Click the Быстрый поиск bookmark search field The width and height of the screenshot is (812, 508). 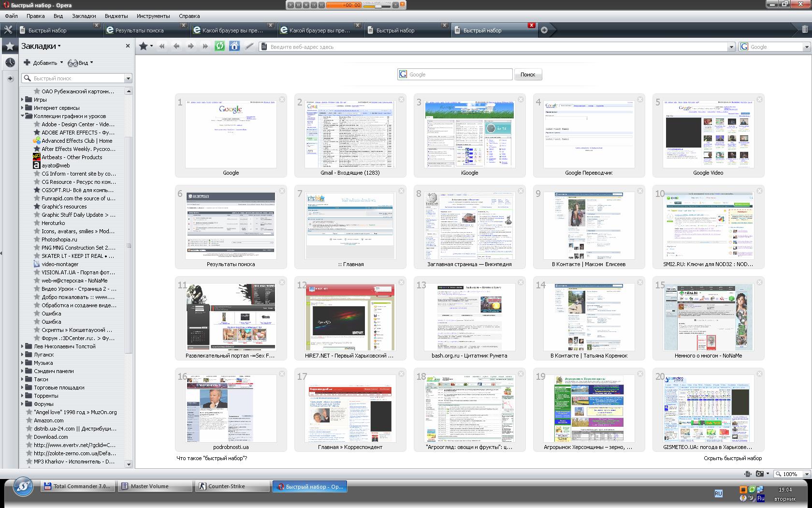(73, 78)
